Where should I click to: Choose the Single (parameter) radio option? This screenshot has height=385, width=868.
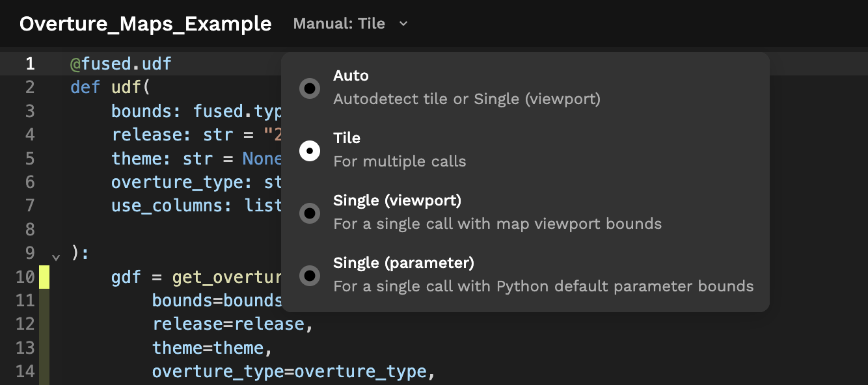coord(310,275)
